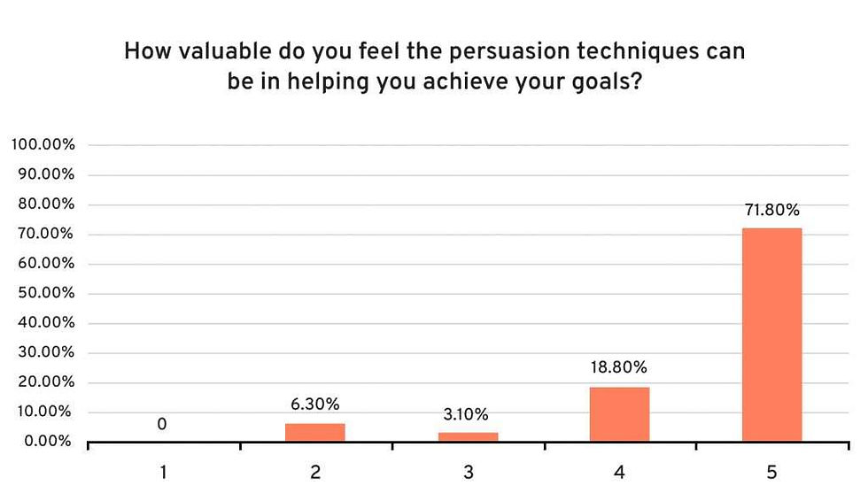Click the orange bar for rating 2

click(x=315, y=433)
